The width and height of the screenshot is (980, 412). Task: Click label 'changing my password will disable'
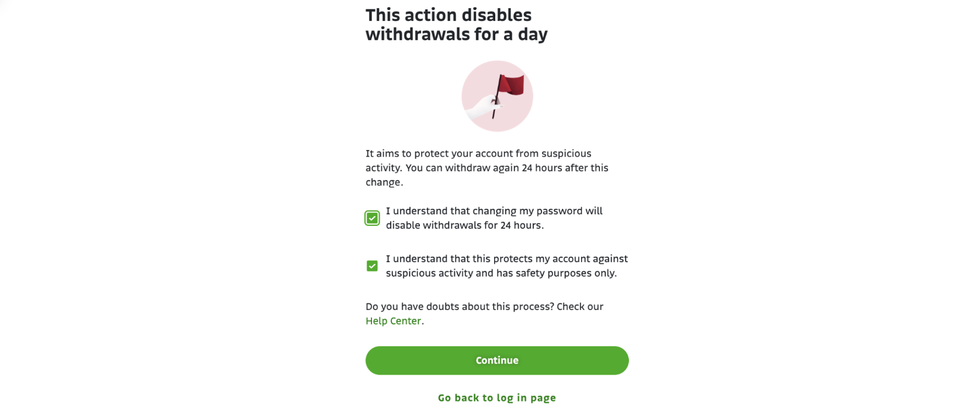494,218
